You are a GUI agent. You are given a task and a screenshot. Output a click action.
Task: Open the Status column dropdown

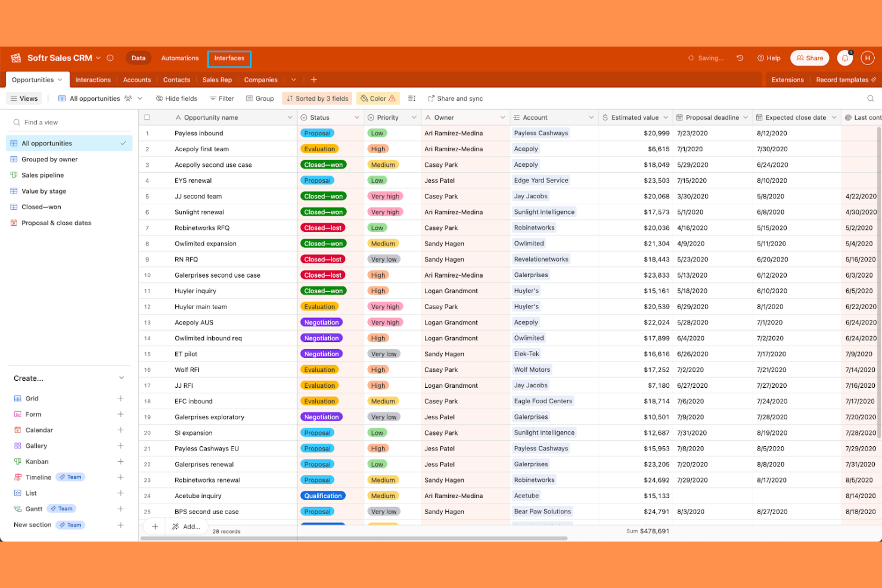357,117
